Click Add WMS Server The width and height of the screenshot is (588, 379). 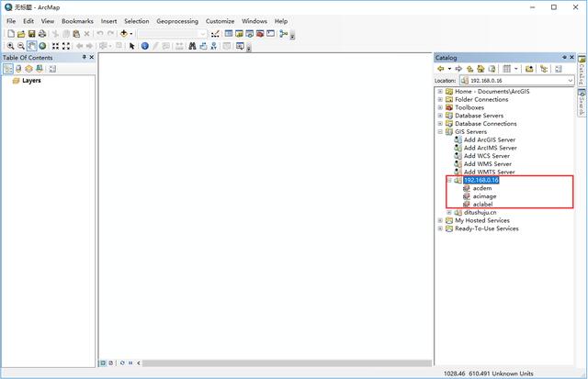488,164
